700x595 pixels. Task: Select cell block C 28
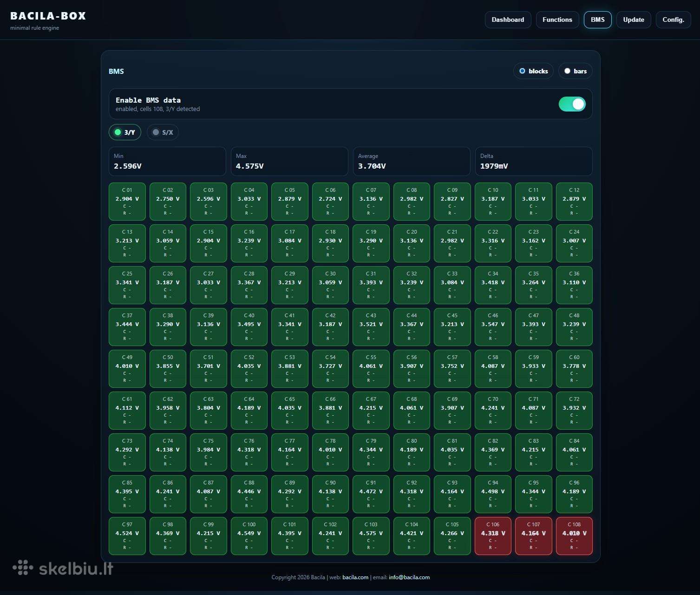point(249,285)
